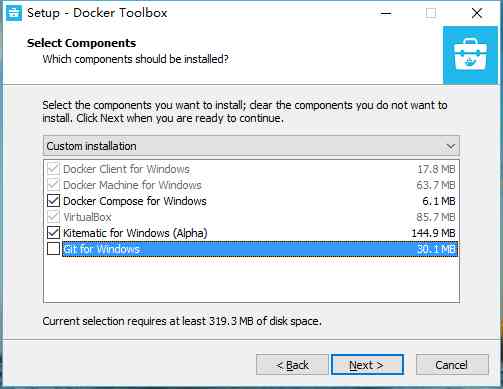The image size is (503, 389).
Task: Close the Setup window with X
Action: coord(477,13)
